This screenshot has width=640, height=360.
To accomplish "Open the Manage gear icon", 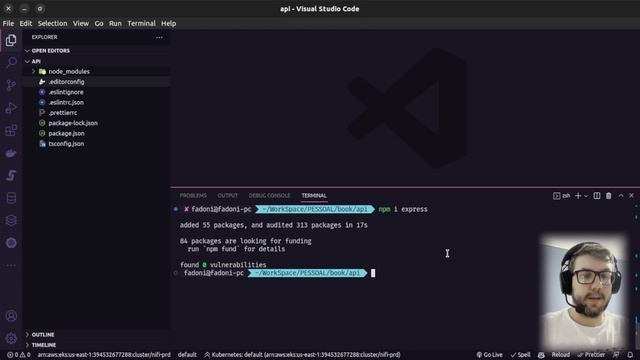I will tap(11, 338).
